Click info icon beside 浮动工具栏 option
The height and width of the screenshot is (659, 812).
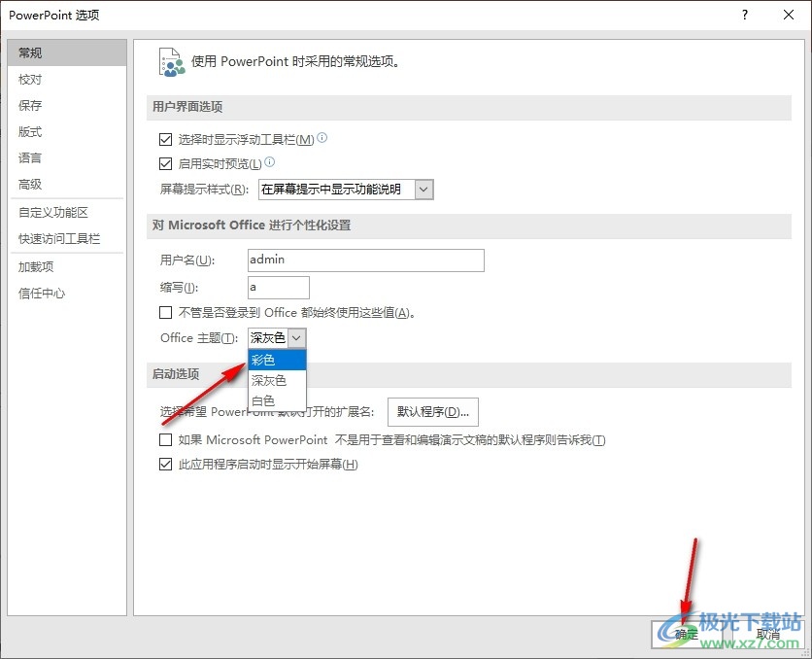[322, 138]
